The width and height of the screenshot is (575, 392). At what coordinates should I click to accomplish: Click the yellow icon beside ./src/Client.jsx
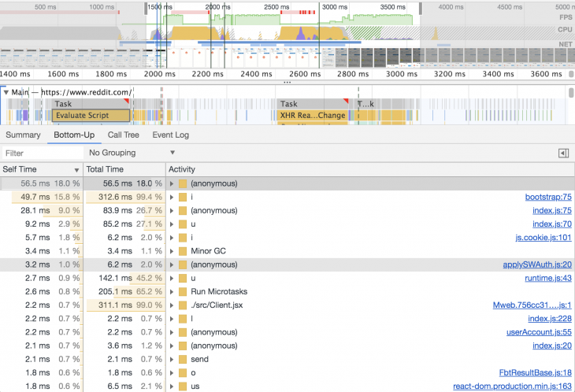[183, 305]
